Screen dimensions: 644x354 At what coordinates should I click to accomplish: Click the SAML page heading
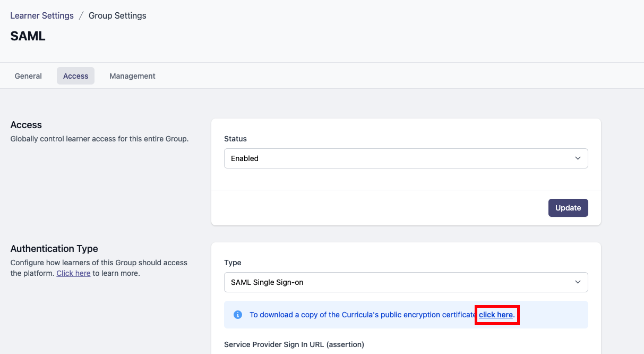28,36
